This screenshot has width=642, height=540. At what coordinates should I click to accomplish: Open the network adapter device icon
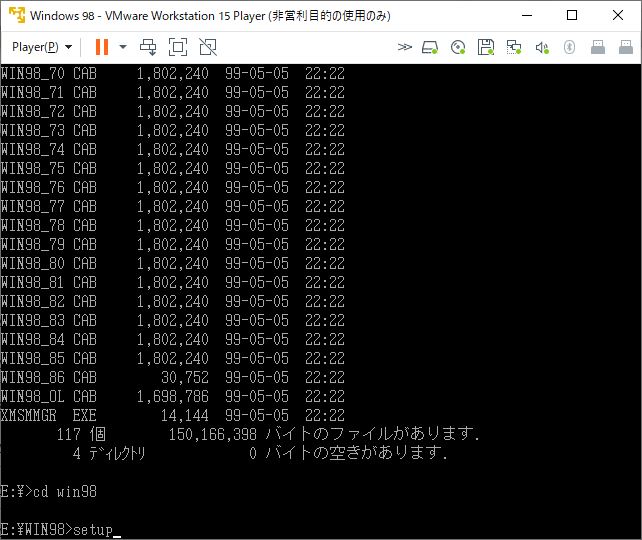[x=513, y=47]
